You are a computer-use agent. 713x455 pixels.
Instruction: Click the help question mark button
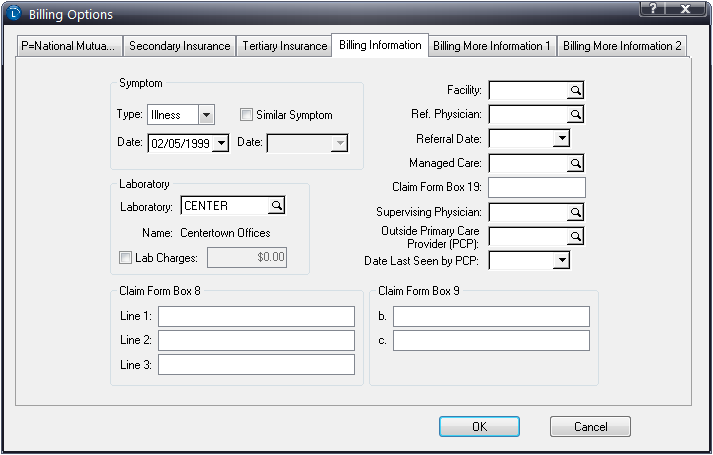click(x=653, y=9)
